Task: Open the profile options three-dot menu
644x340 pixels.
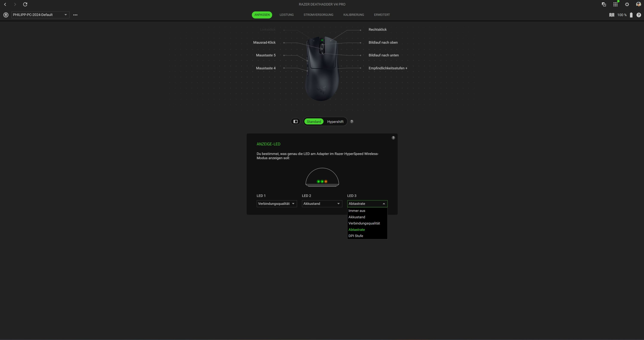Action: click(75, 15)
